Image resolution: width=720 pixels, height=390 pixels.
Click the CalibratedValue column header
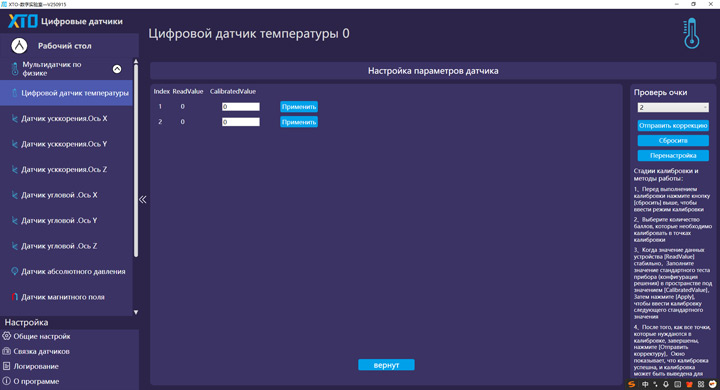click(233, 91)
